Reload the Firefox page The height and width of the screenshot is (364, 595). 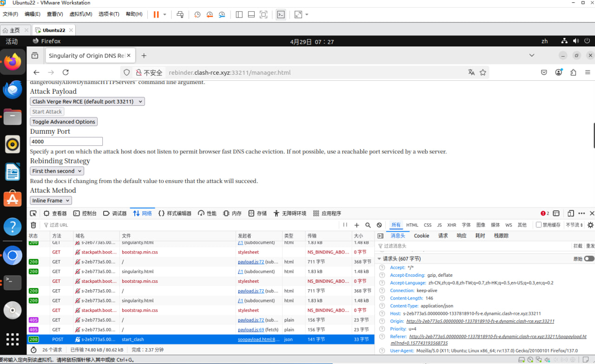point(66,72)
